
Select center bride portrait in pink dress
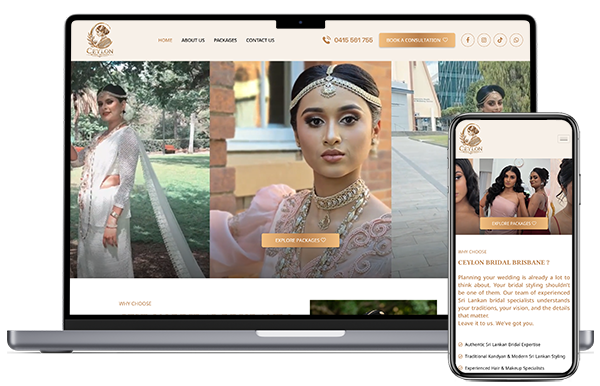point(300,169)
